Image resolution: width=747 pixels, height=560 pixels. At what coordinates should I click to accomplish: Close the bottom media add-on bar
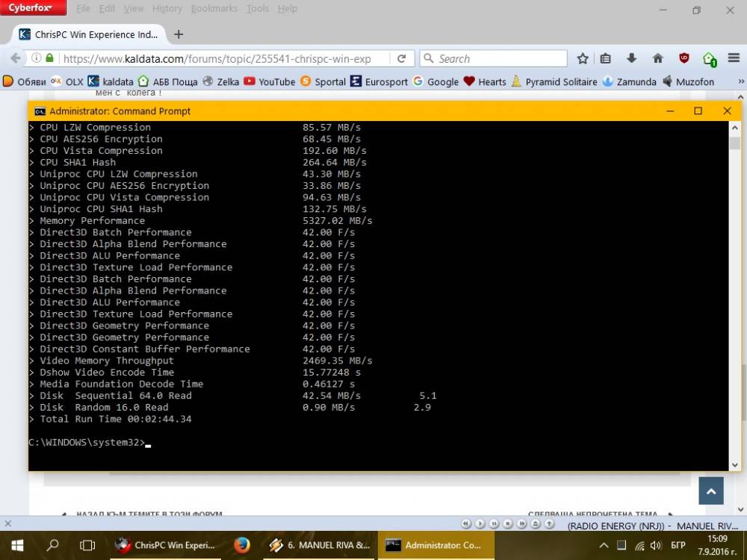pos(7,523)
